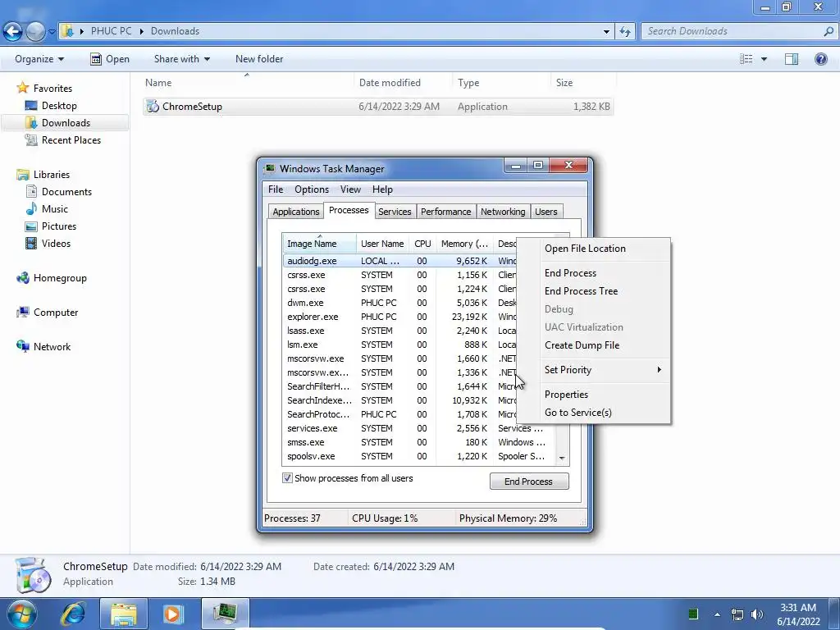The height and width of the screenshot is (630, 840).
Task: Show hidden tray icons arrow
Action: click(717, 614)
